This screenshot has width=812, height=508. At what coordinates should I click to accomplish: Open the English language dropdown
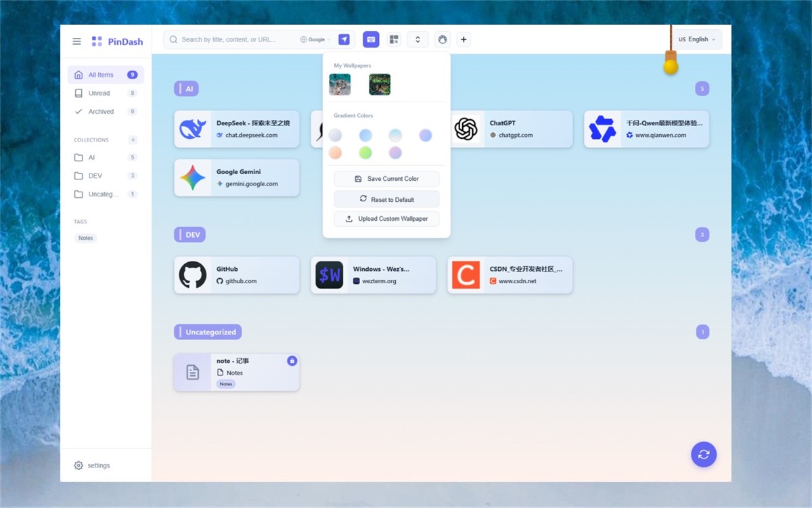click(696, 39)
